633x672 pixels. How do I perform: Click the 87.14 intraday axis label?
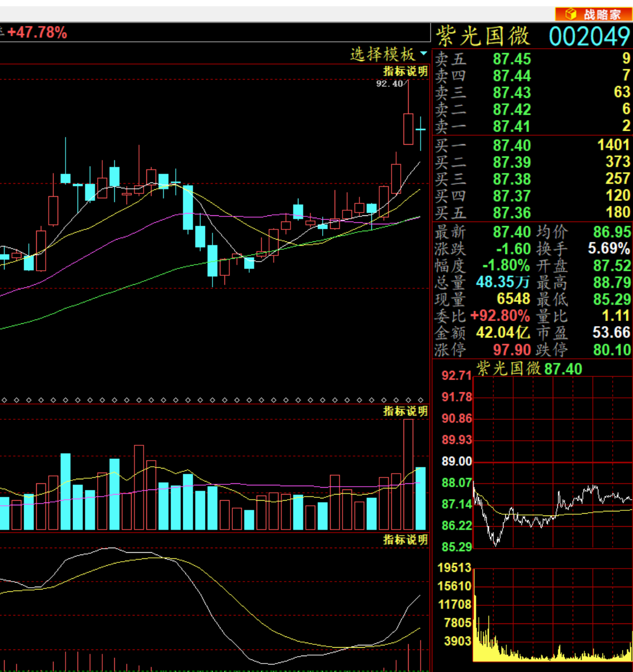click(457, 505)
